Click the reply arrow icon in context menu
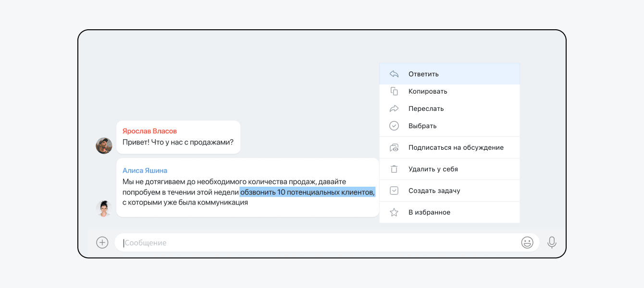 [394, 74]
